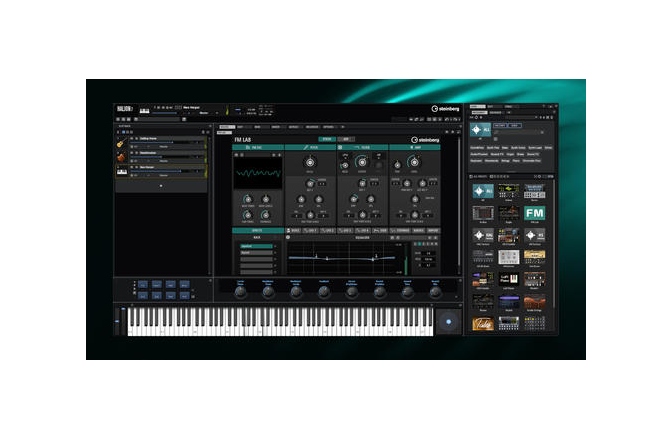The width and height of the screenshot is (672, 440).
Task: Select the piano keyboard icon slot
Action: [x=122, y=171]
